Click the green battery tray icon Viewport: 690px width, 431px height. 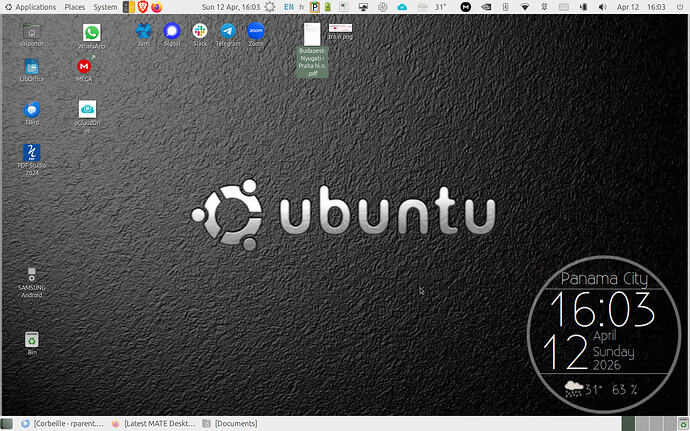click(x=328, y=7)
